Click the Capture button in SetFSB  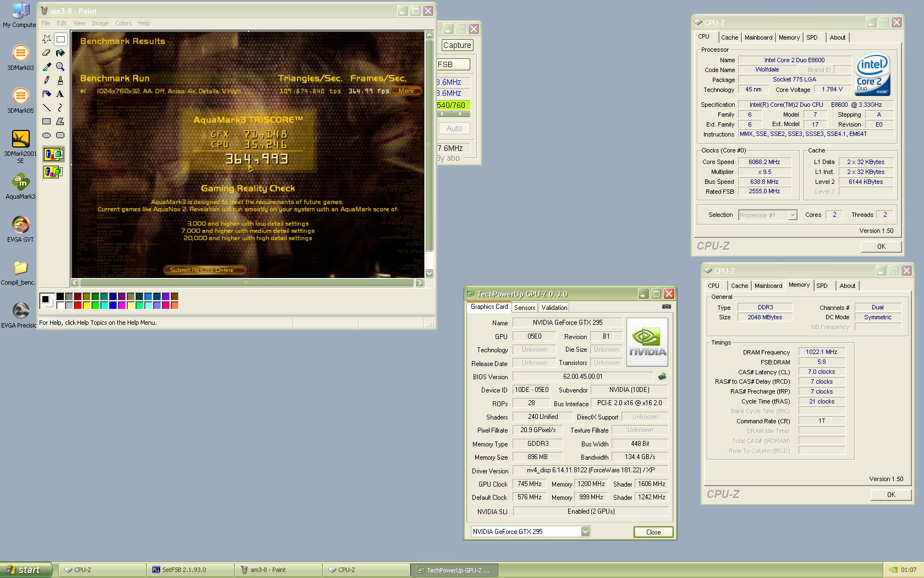tap(457, 45)
